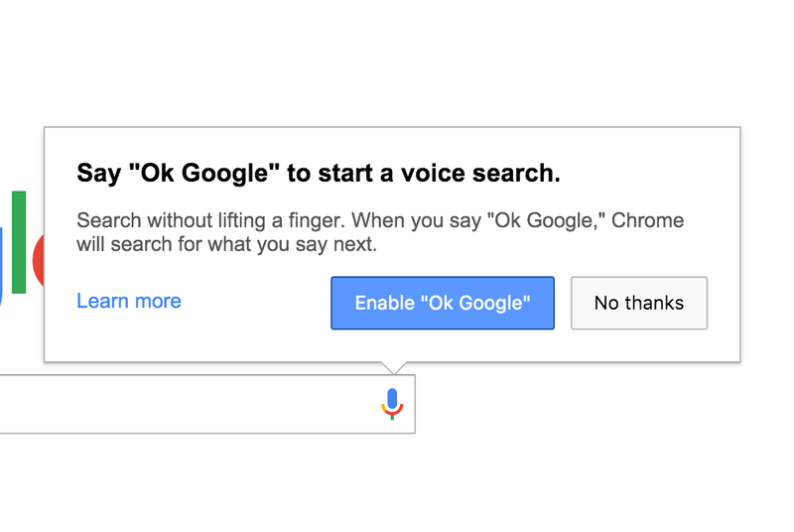
Task: Click the popup's blank area below Learn more
Action: (x=129, y=339)
